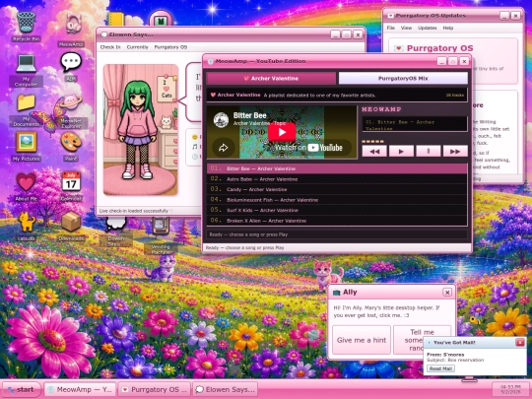The image size is (532, 399).
Task: Select track 06 Broken X Alien
Action: click(337, 221)
